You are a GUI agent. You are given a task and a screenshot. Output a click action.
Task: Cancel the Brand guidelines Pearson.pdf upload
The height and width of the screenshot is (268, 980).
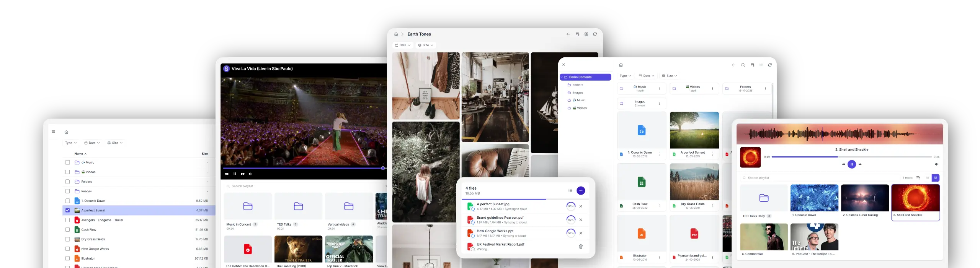581,219
